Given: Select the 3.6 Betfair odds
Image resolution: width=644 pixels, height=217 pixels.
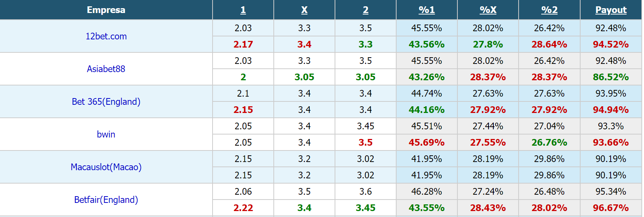Looking at the screenshot, I should [365, 191].
